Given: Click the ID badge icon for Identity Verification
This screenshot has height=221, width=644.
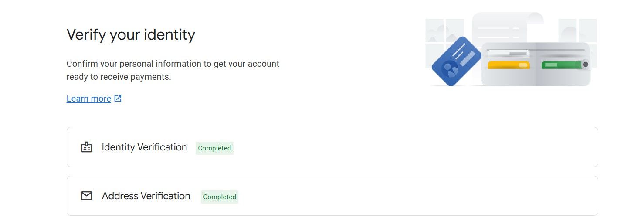Looking at the screenshot, I should point(87,147).
